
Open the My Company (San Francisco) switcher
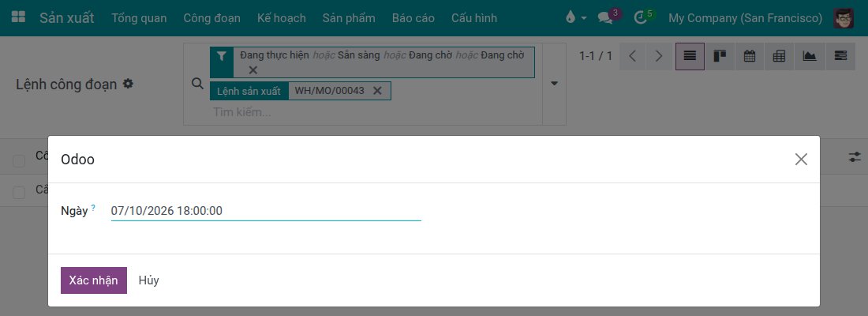point(745,17)
